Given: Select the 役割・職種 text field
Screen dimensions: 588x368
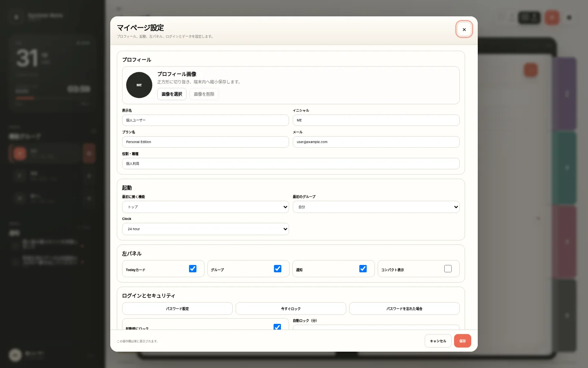Looking at the screenshot, I should (291, 164).
